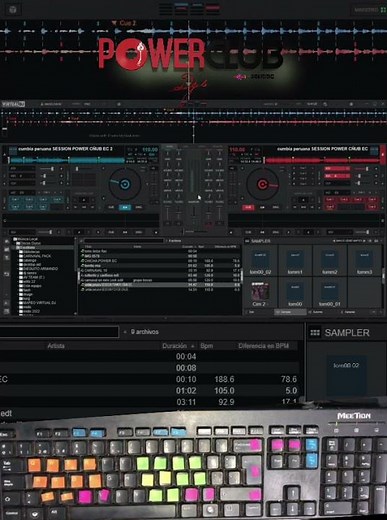Sort by Bpm in the enlarged inset

tap(207, 346)
